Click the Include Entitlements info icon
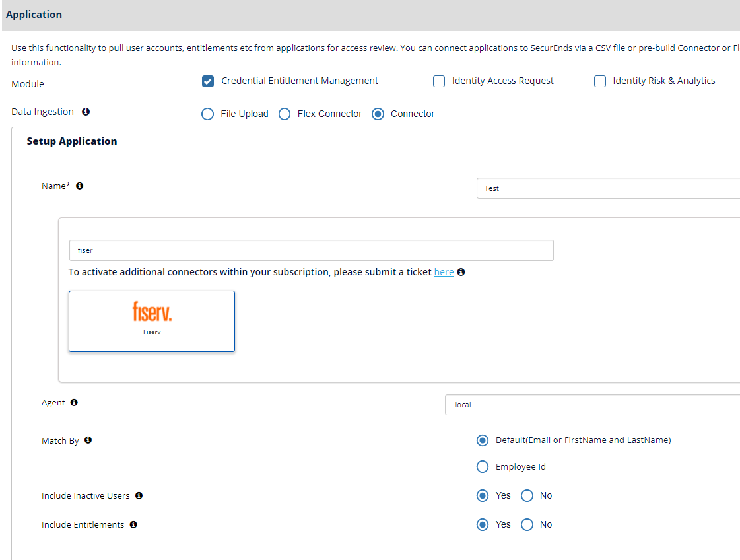 [133, 524]
